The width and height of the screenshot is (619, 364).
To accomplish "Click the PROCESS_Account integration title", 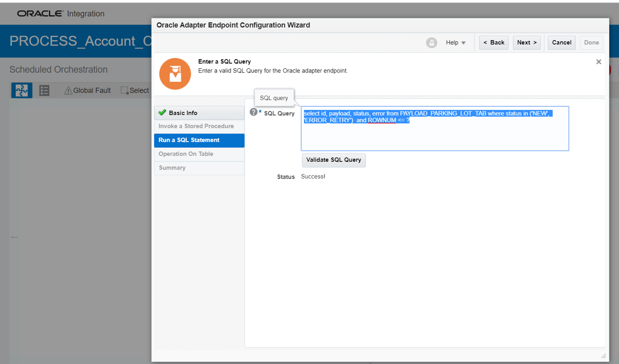I will pos(81,42).
